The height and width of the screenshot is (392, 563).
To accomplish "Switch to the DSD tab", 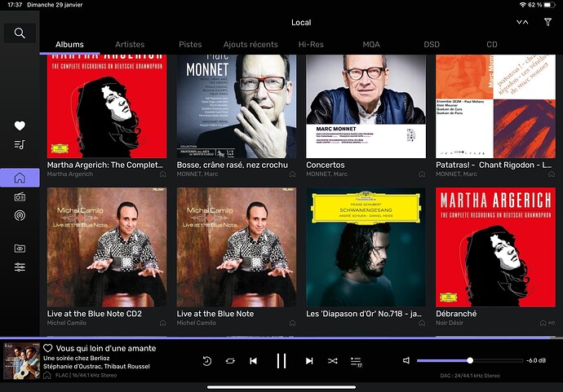I will point(432,45).
